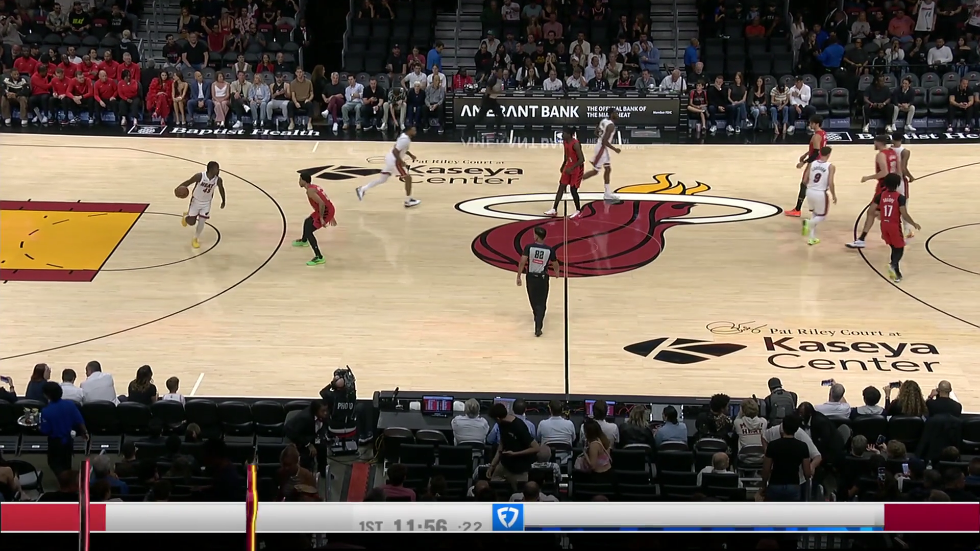Click the Pat Riley signature above Kaseya Center
980x551 pixels.
736,328
